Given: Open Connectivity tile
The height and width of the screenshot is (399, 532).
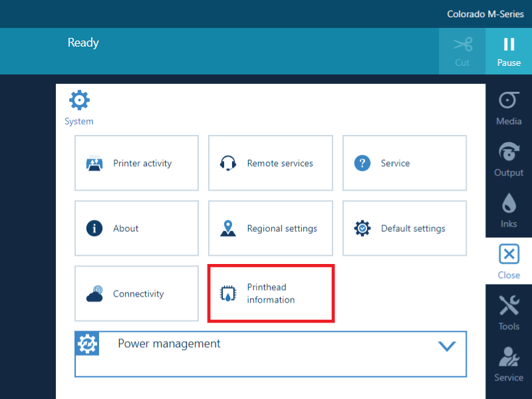Looking at the screenshot, I should pos(136,293).
